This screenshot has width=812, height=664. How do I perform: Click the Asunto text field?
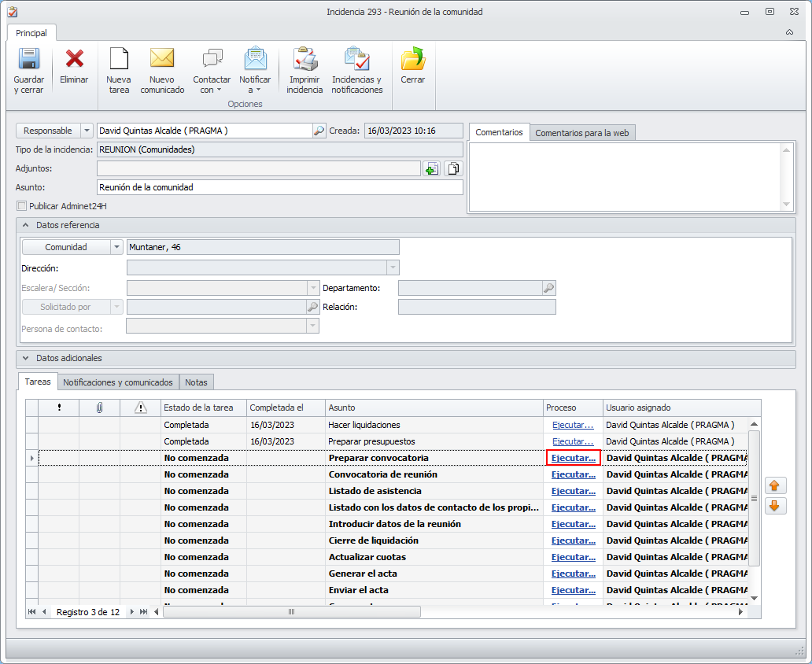(x=279, y=187)
